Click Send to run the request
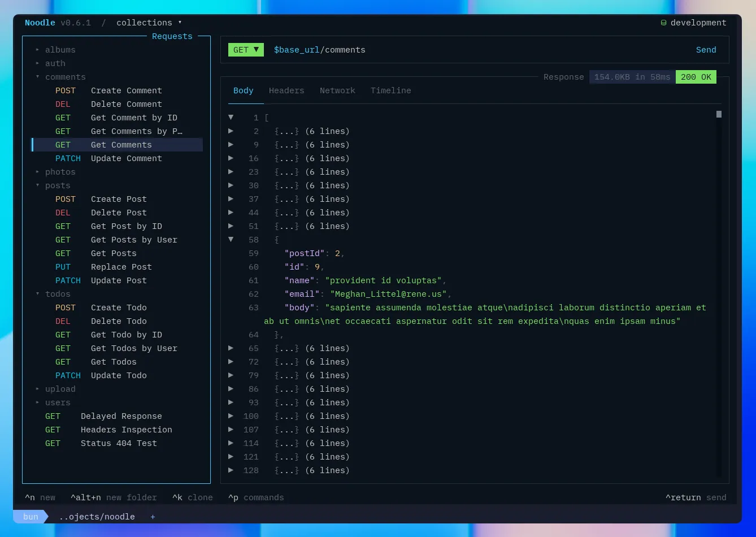The height and width of the screenshot is (537, 756). [706, 50]
